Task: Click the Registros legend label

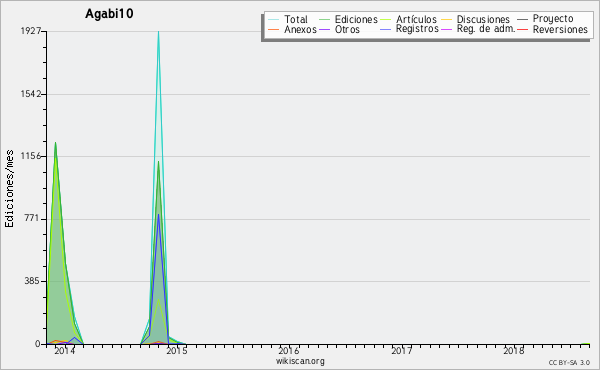Action: (417, 29)
